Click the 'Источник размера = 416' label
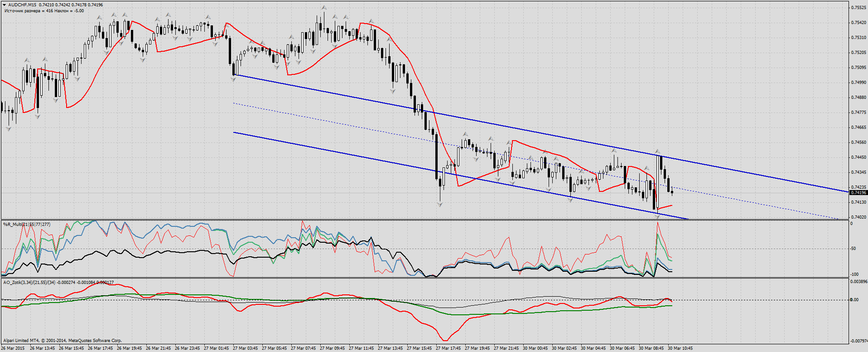Viewport: 868px width, 352px height. pyautogui.click(x=29, y=11)
